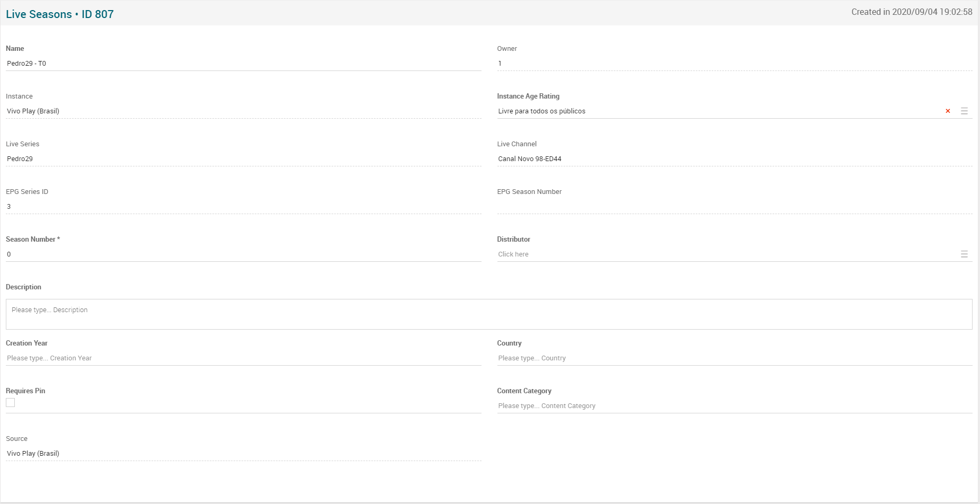Image resolution: width=980 pixels, height=504 pixels.
Task: Edit the Name field Pedro29 - T0
Action: click(243, 64)
